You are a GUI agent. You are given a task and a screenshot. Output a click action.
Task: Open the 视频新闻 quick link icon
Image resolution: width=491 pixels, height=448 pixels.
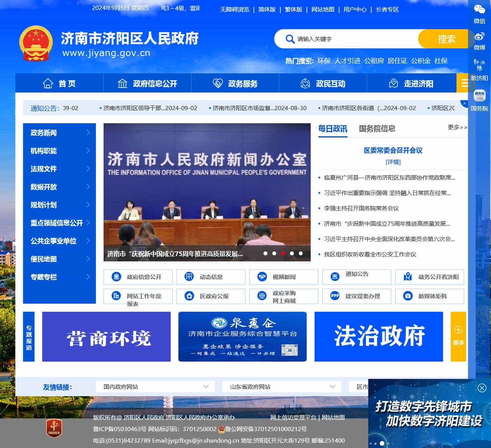pyautogui.click(x=262, y=277)
